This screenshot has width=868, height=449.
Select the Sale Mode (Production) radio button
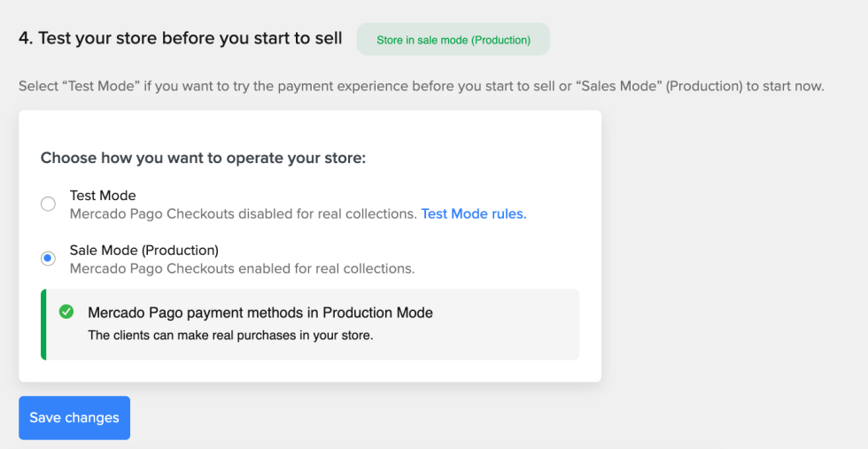48,259
